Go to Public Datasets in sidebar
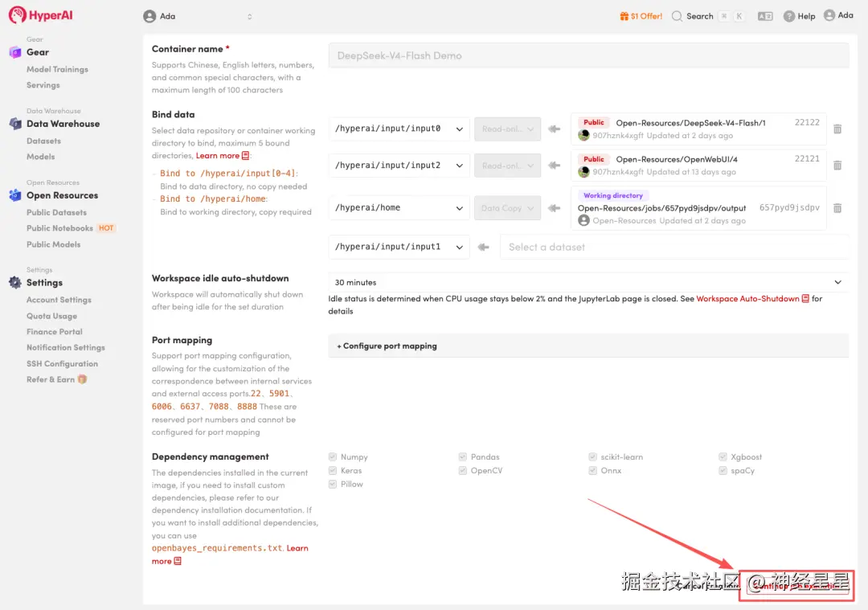The height and width of the screenshot is (610, 868). (x=56, y=212)
